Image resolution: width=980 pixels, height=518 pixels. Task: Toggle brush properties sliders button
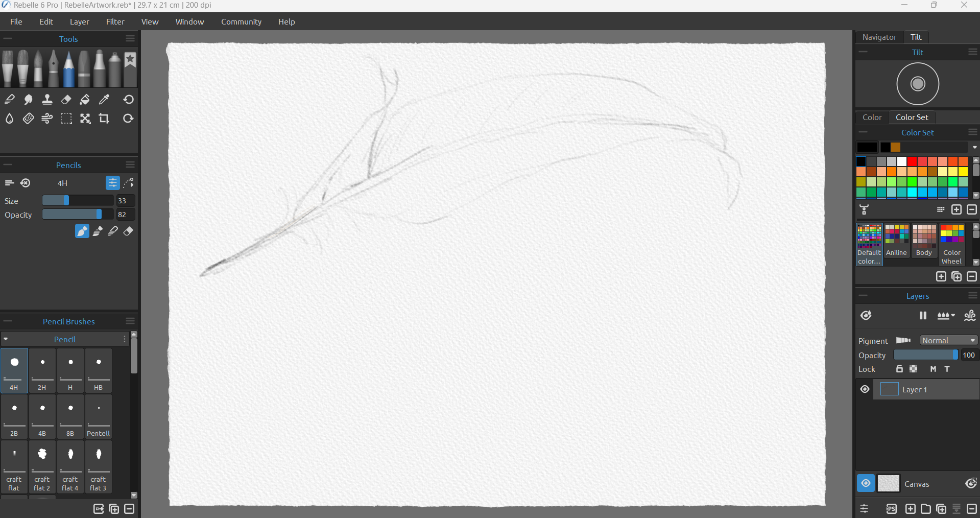click(112, 183)
